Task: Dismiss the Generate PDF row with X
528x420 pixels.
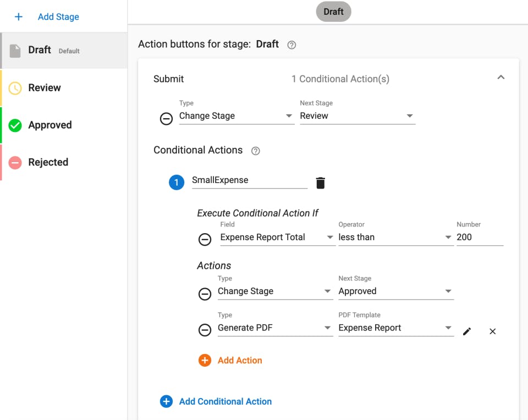Action: click(x=492, y=331)
